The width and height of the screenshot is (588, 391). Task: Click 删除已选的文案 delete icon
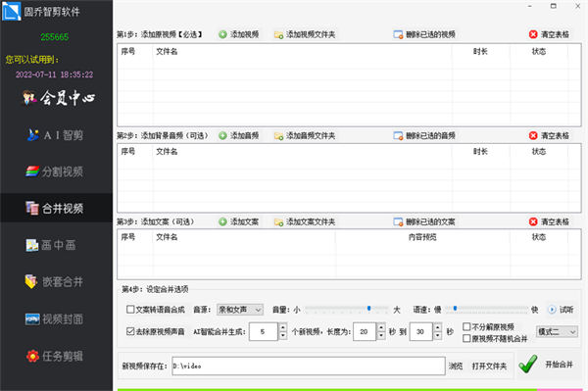(x=398, y=222)
